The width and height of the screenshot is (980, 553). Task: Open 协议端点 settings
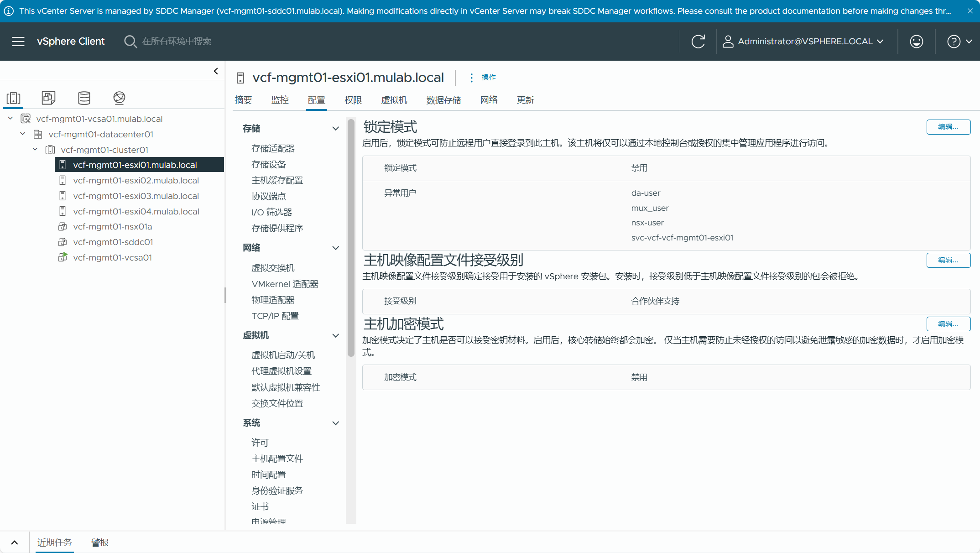[x=269, y=196]
